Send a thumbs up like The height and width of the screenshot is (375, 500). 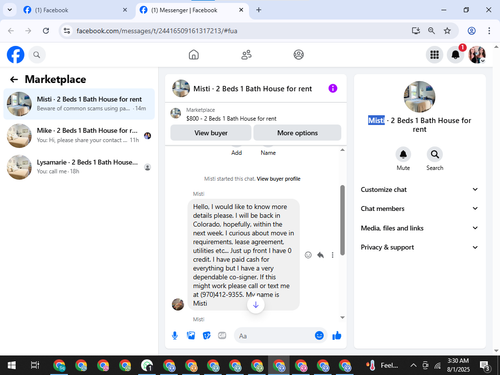337,335
